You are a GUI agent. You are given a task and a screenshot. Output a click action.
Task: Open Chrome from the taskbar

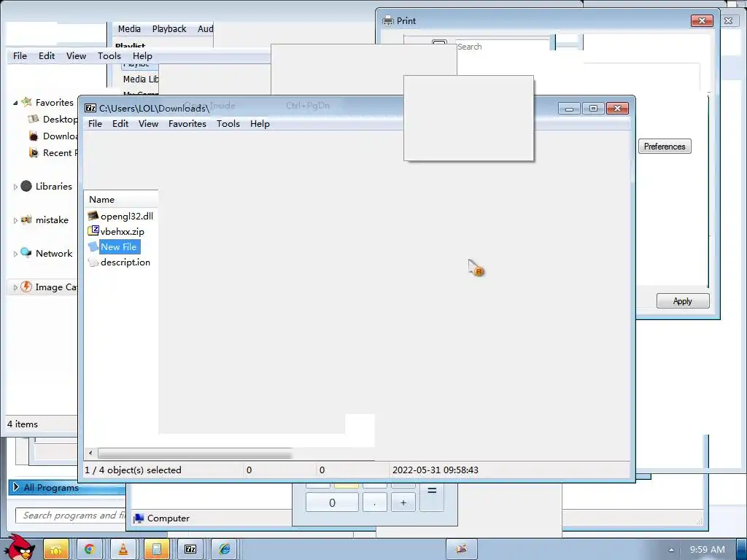point(89,550)
